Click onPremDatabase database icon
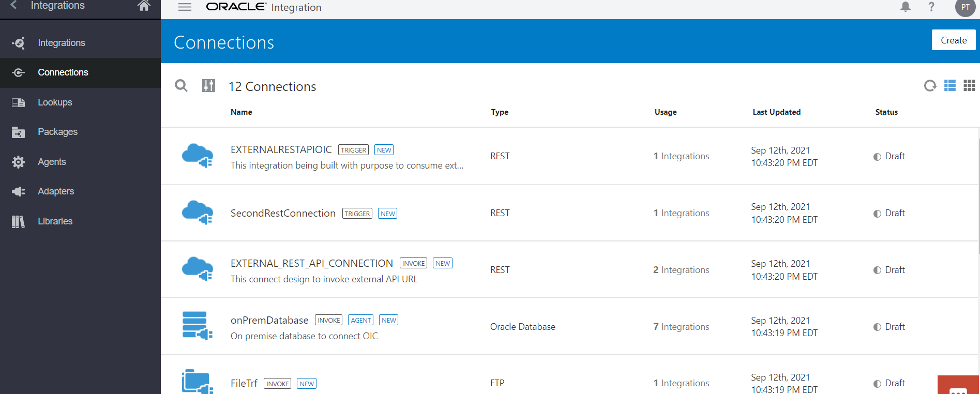 coord(197,326)
